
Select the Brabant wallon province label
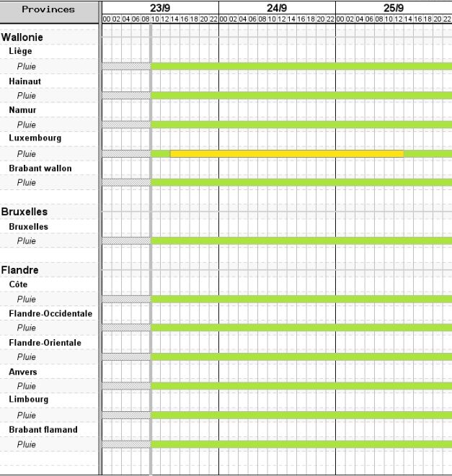point(40,169)
